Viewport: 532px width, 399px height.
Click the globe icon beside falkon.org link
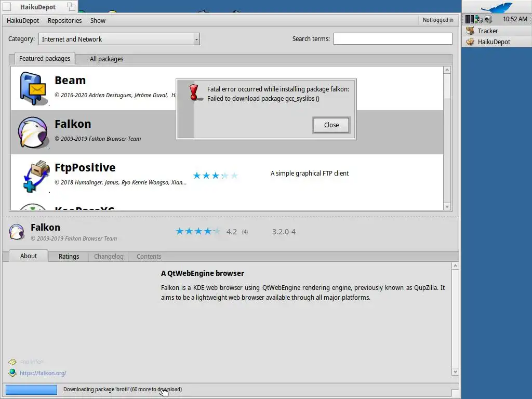click(x=12, y=373)
